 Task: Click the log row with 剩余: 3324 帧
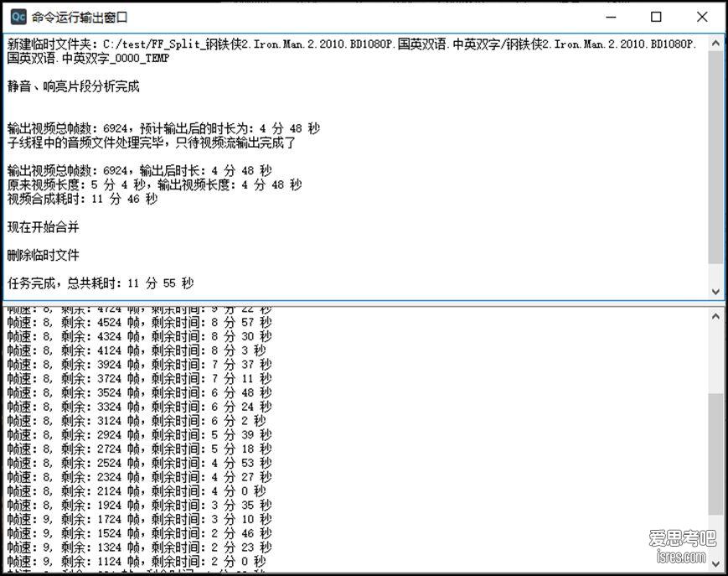pyautogui.click(x=139, y=407)
